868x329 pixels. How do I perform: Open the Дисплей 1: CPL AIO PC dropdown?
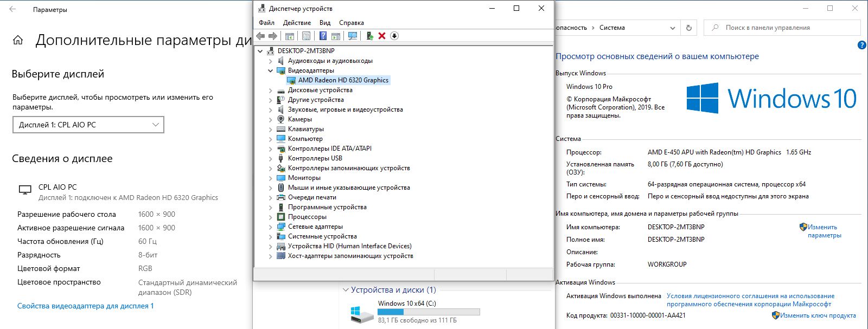coord(88,125)
